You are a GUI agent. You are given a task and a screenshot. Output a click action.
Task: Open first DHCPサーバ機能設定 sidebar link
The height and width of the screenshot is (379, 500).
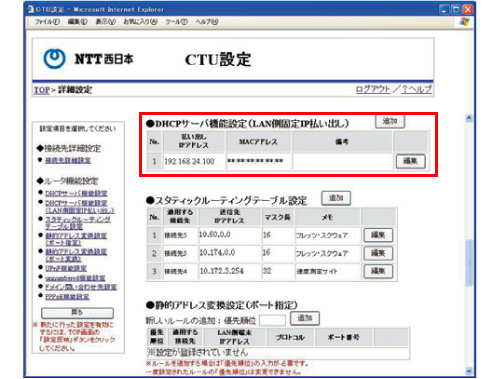(76, 193)
